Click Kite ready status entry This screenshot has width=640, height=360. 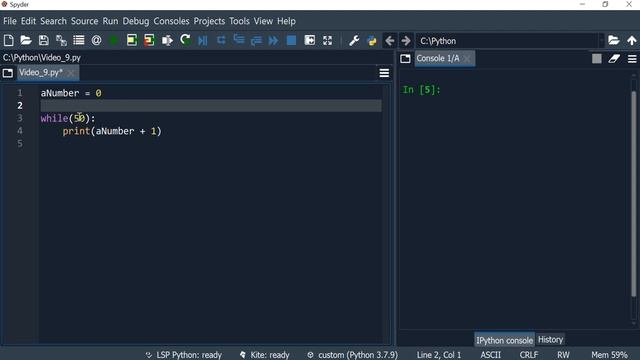point(264,355)
